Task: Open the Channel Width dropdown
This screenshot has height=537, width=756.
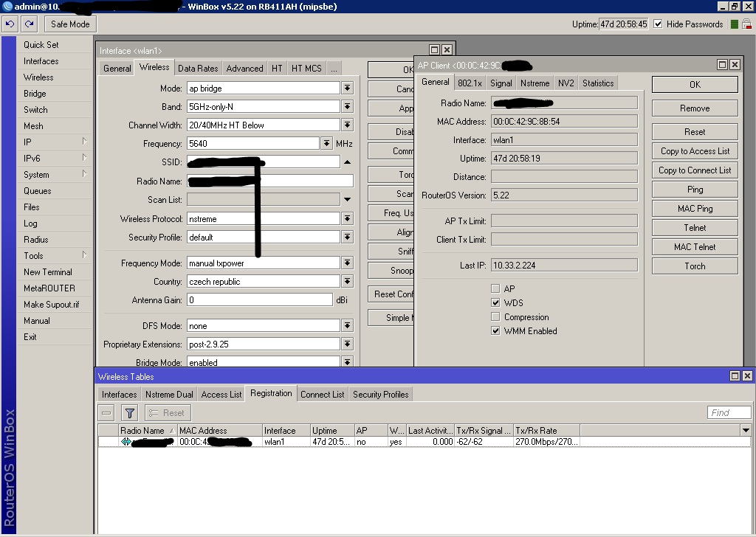Action: coord(347,125)
